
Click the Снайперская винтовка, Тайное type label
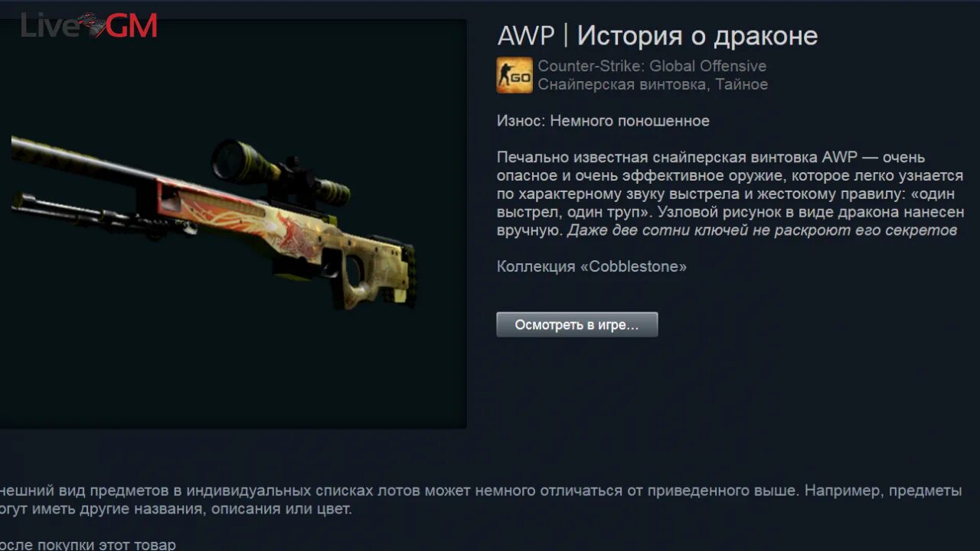click(x=652, y=84)
